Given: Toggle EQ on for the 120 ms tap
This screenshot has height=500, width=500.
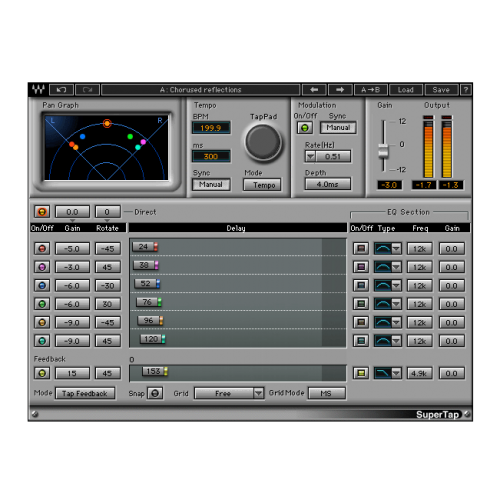Looking at the screenshot, I should [361, 341].
